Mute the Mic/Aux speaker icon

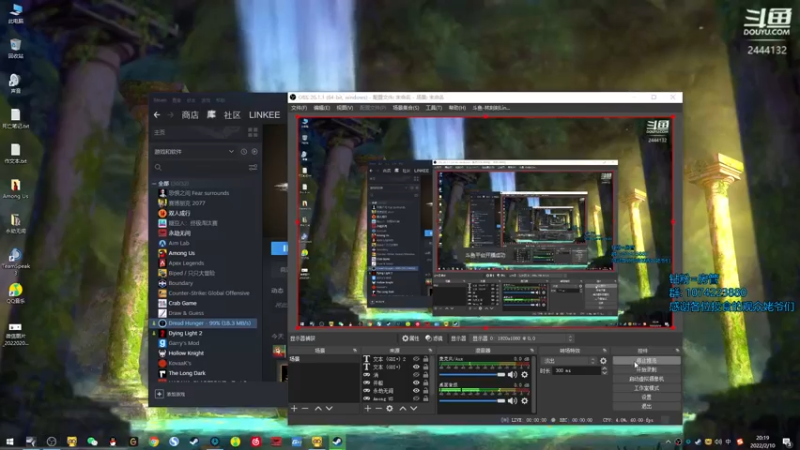click(x=512, y=375)
